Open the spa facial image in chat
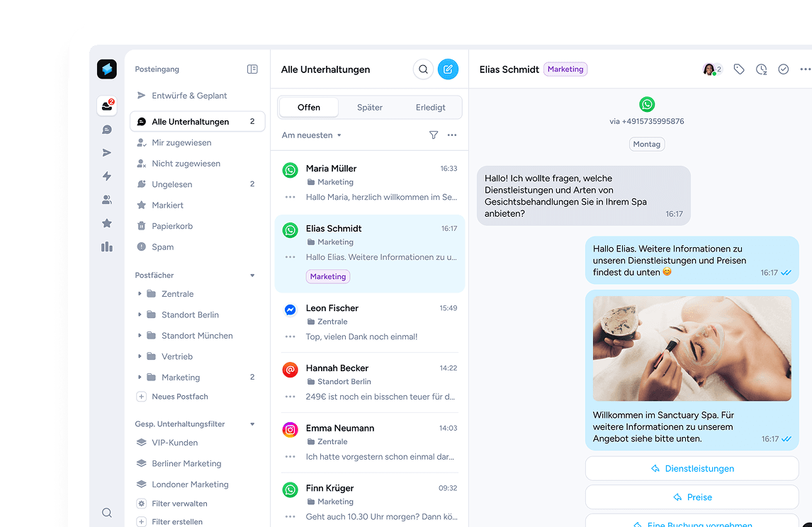Image resolution: width=812 pixels, height=527 pixels. pos(692,349)
